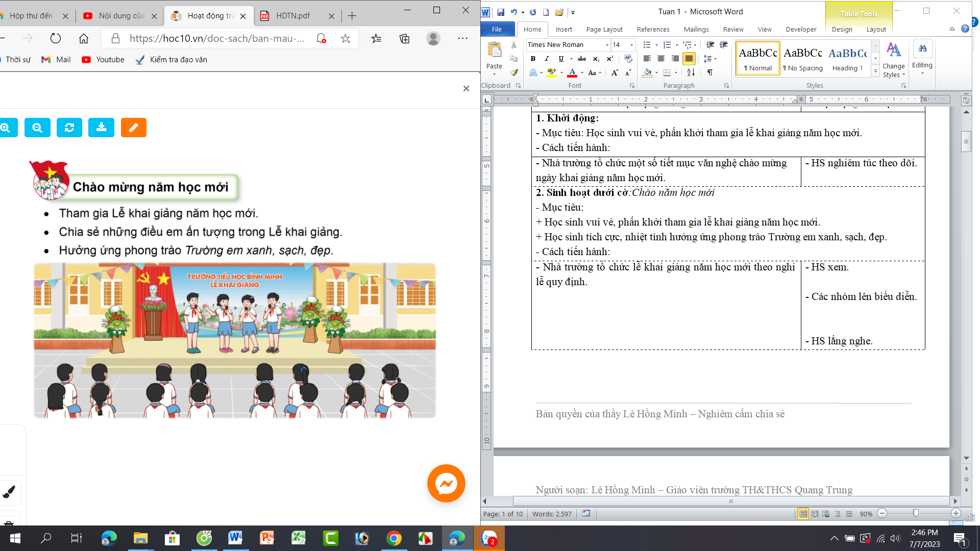
Task: Apply the No Spacing style
Action: point(803,59)
